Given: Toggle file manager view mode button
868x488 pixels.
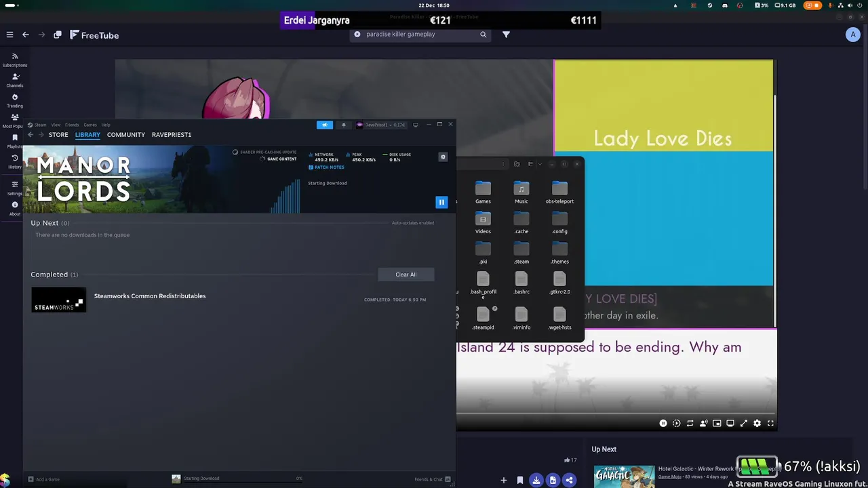Looking at the screenshot, I should (x=530, y=164).
